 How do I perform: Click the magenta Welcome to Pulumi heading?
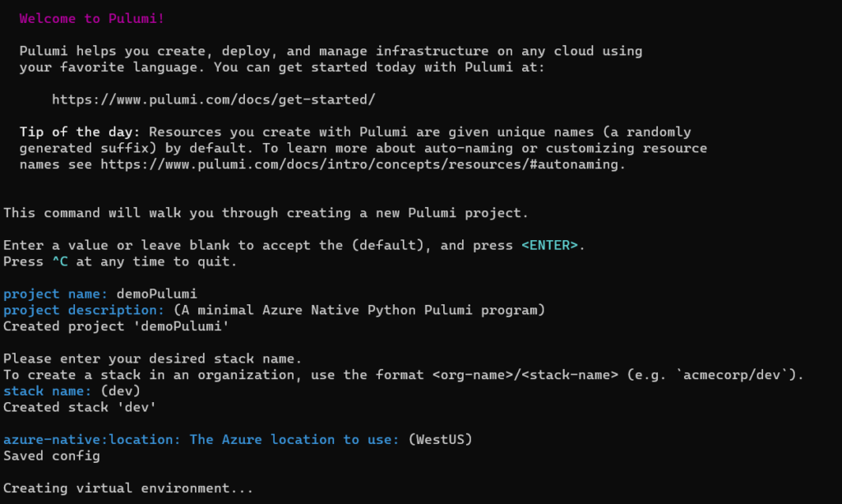[x=92, y=19]
